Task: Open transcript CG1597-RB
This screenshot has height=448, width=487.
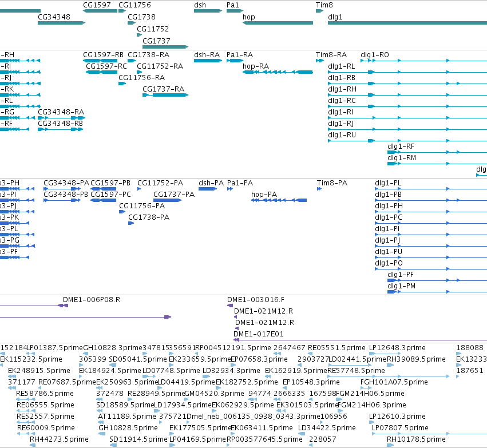Action: (103, 55)
